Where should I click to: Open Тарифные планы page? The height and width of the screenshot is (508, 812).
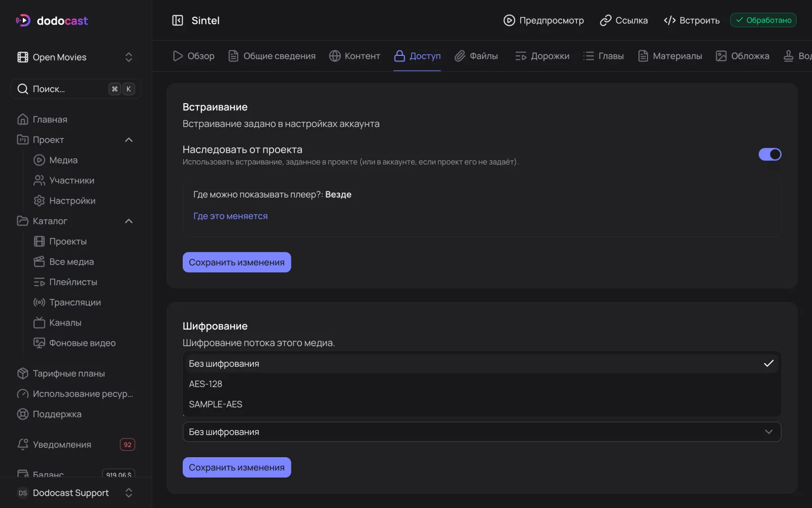(x=75, y=373)
